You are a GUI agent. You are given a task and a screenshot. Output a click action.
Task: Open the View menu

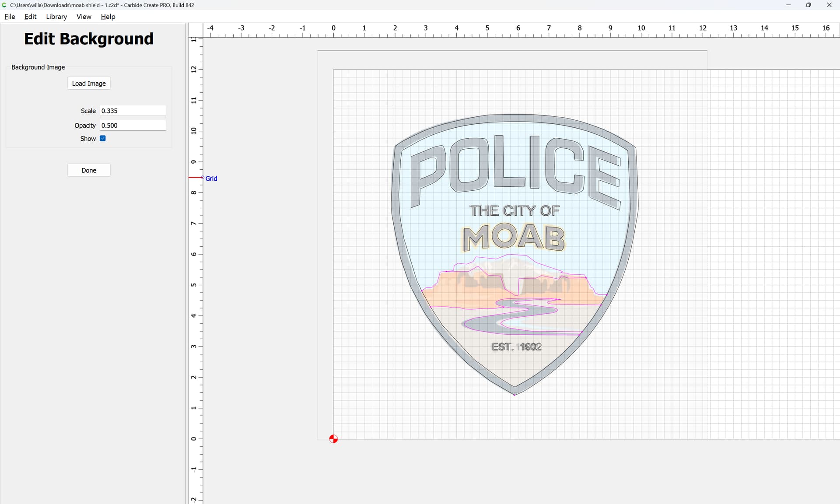(x=84, y=17)
